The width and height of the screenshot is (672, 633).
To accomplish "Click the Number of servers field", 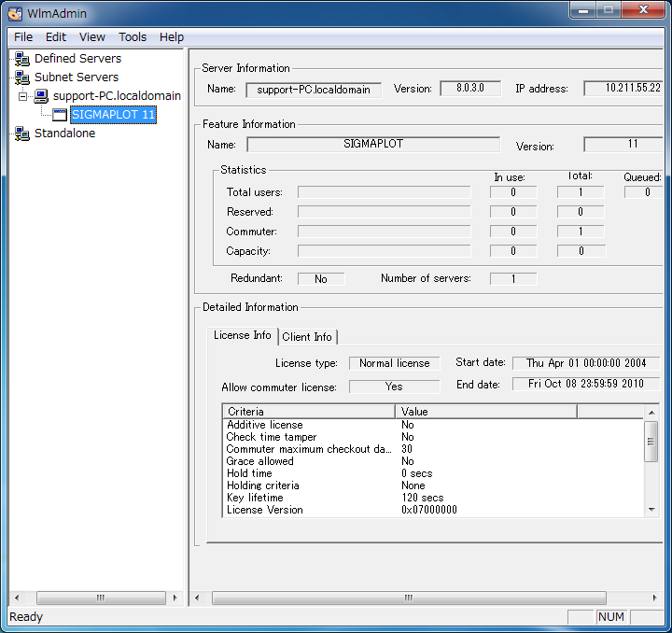I will [x=513, y=279].
